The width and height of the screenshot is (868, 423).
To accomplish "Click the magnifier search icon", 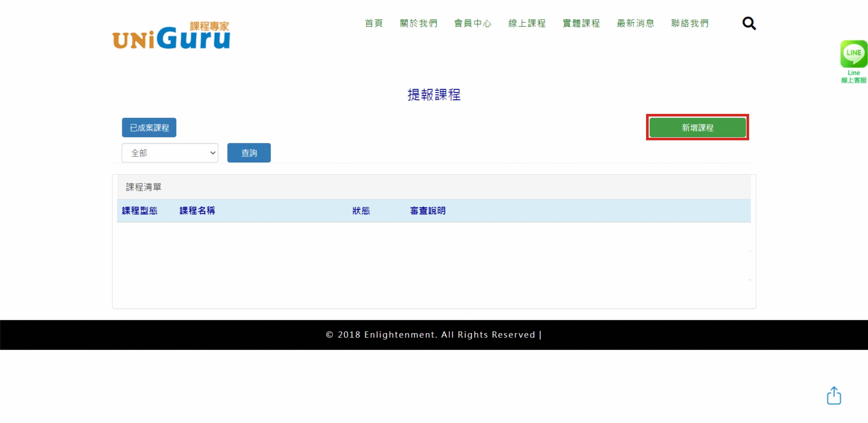I will [x=749, y=24].
